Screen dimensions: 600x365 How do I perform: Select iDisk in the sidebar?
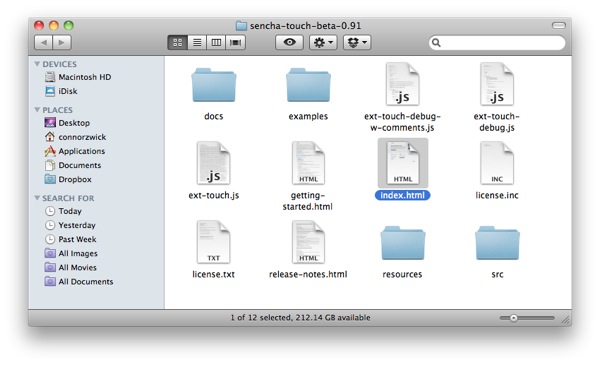coord(61,91)
